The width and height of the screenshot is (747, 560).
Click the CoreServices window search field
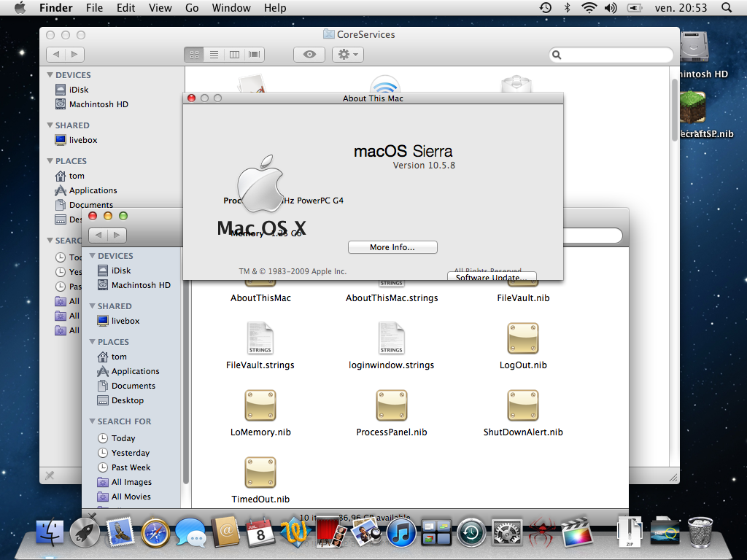coord(611,55)
